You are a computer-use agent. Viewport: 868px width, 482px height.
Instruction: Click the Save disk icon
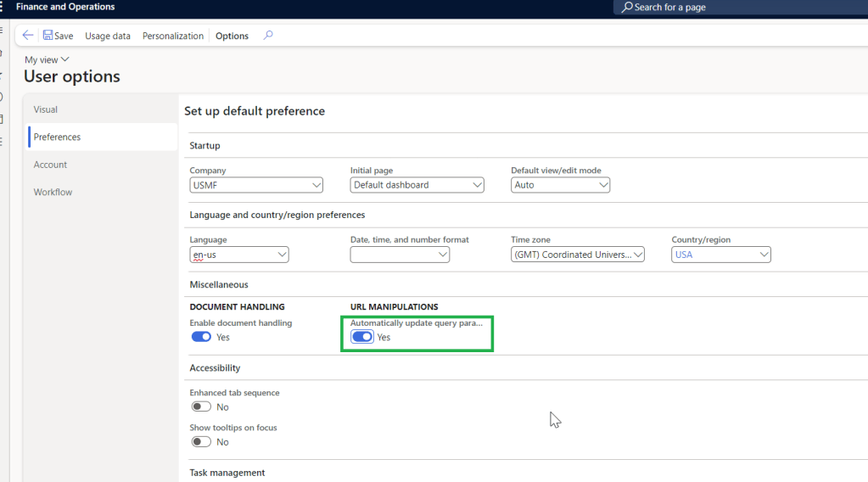(x=48, y=36)
